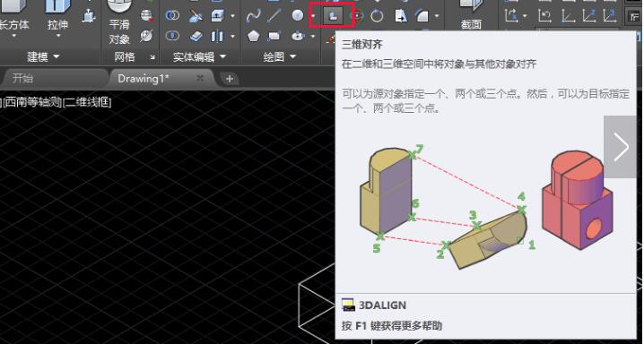Close the Drawing1* tab
This screenshot has height=344, width=644.
[x=200, y=78]
